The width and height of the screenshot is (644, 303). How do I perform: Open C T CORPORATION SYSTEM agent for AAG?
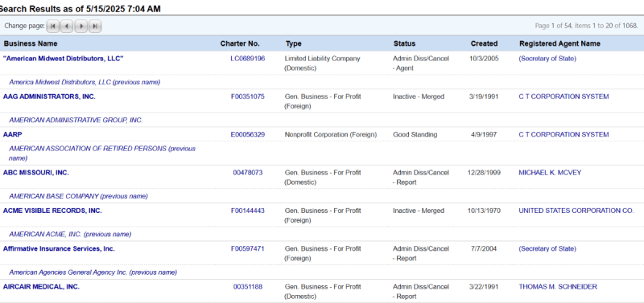click(563, 96)
